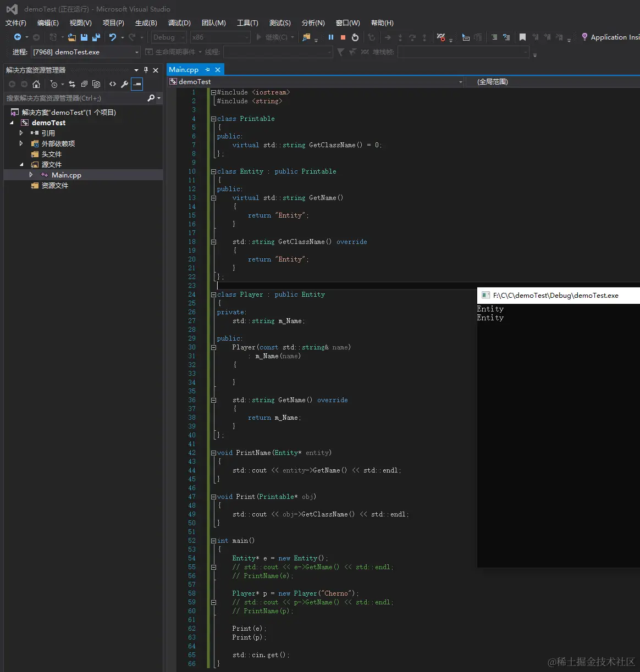Click the Solution Explorer search field

click(x=75, y=98)
